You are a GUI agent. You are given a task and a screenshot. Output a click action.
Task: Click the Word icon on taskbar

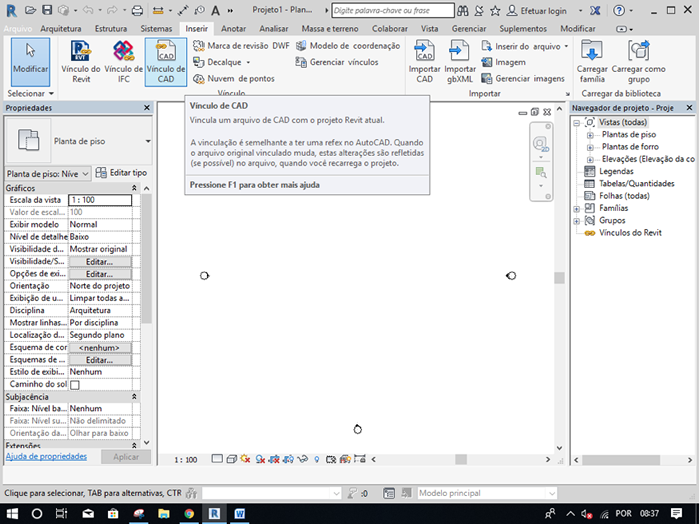pyautogui.click(x=239, y=514)
